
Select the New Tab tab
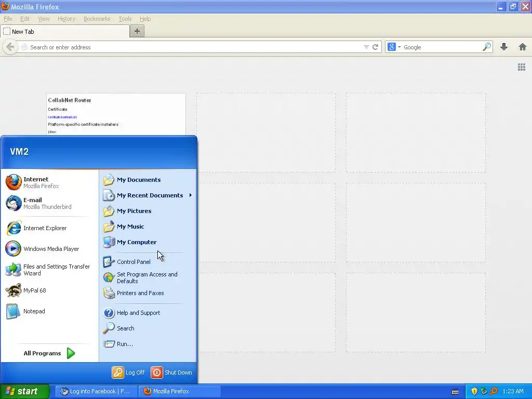[x=65, y=32]
